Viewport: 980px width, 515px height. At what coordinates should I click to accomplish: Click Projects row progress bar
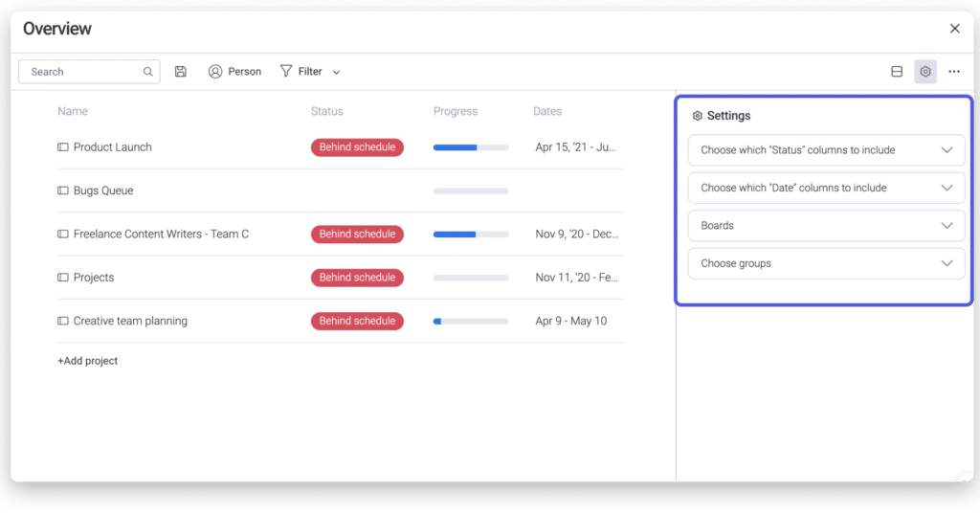471,278
